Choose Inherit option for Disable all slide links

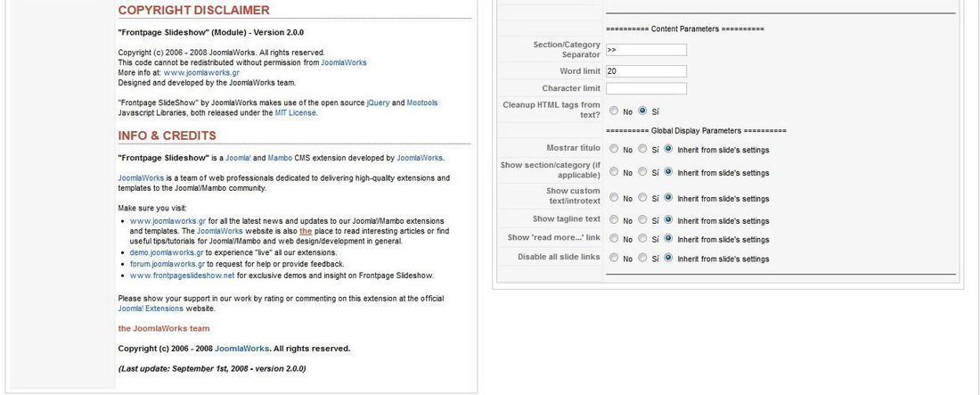point(668,258)
